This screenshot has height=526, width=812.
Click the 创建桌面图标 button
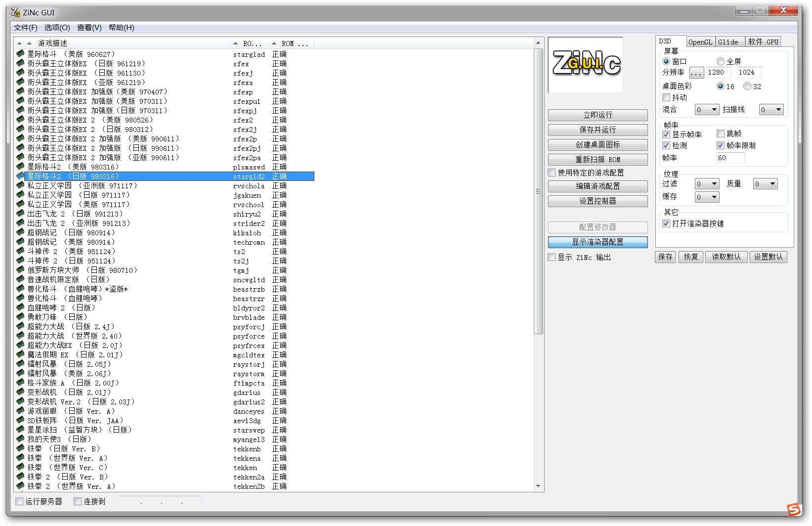click(x=598, y=144)
